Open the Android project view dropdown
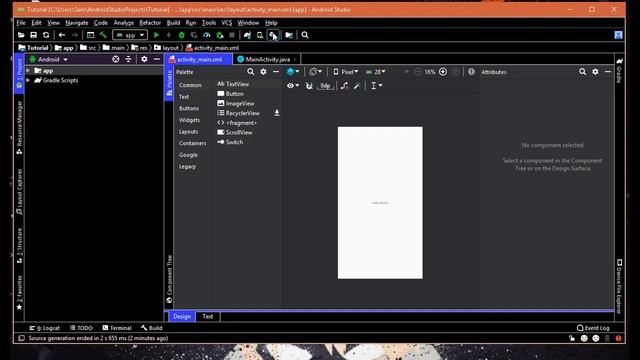This screenshot has width=640, height=360. pyautogui.click(x=49, y=59)
